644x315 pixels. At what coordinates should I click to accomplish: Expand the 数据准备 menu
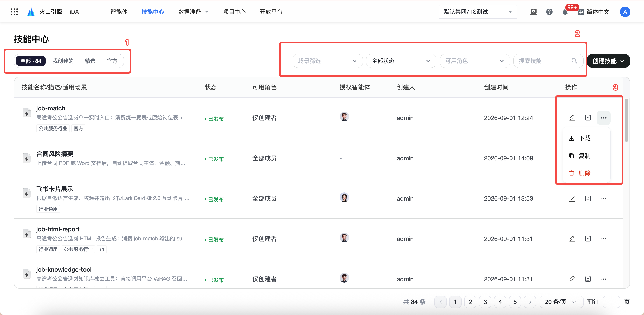(193, 12)
